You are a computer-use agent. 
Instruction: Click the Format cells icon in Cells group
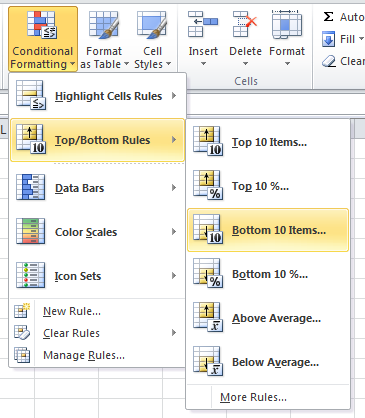point(287,24)
